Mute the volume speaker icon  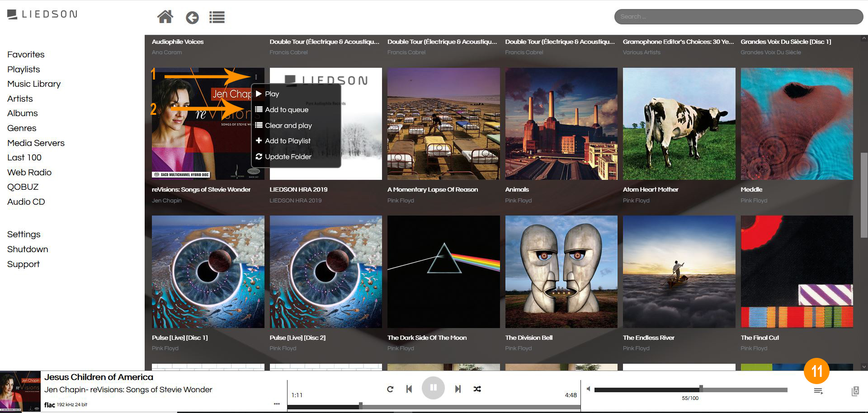588,389
